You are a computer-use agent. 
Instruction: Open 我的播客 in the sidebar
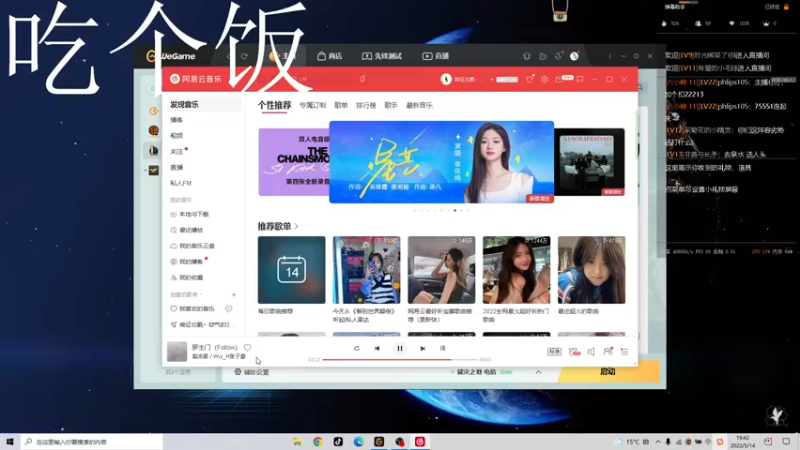pos(187,262)
